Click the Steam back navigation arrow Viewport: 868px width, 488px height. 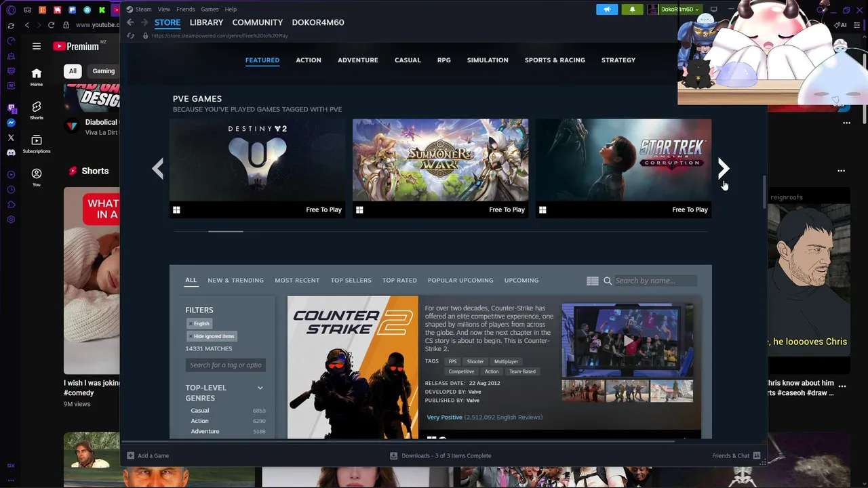click(x=130, y=22)
